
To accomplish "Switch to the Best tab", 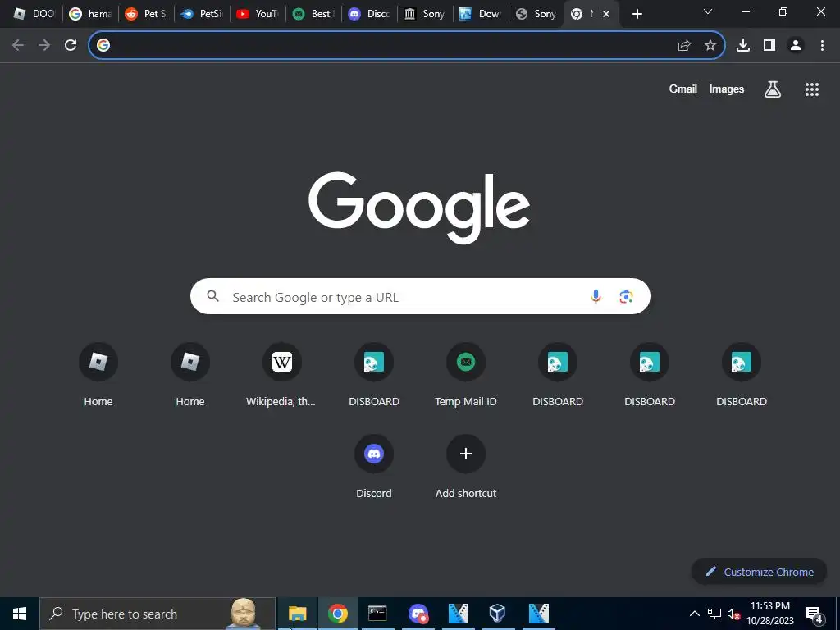I will pyautogui.click(x=313, y=14).
